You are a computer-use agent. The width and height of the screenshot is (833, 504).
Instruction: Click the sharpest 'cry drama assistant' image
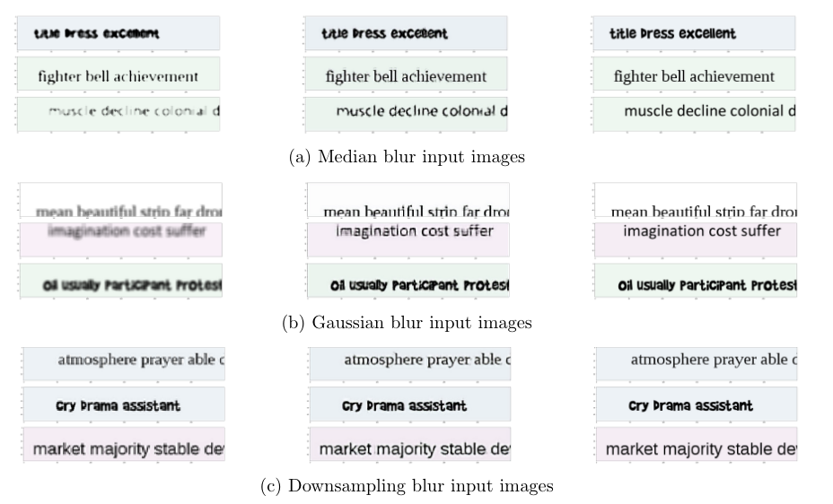coord(697,404)
